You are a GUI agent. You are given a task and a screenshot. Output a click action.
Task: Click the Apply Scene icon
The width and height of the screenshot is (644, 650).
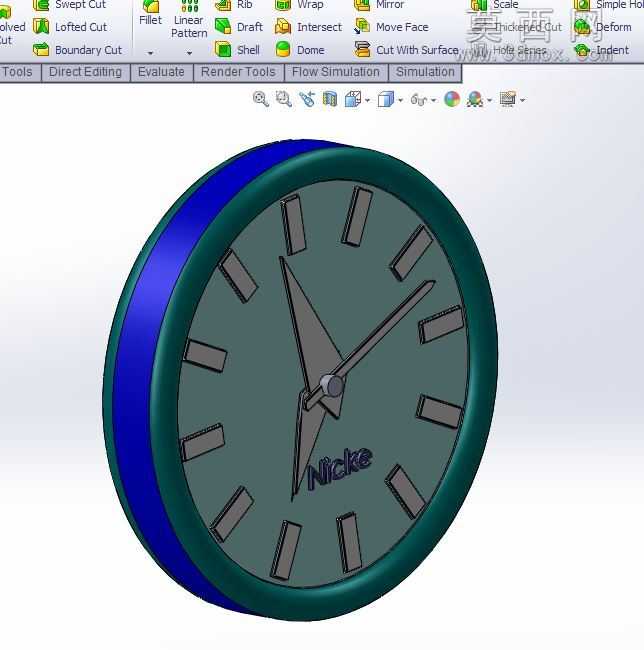(475, 99)
